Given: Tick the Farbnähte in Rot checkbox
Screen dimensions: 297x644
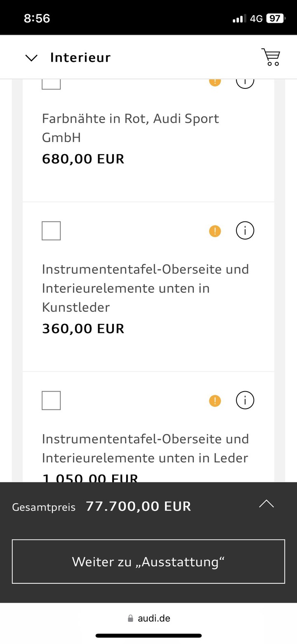Looking at the screenshot, I should click(51, 84).
